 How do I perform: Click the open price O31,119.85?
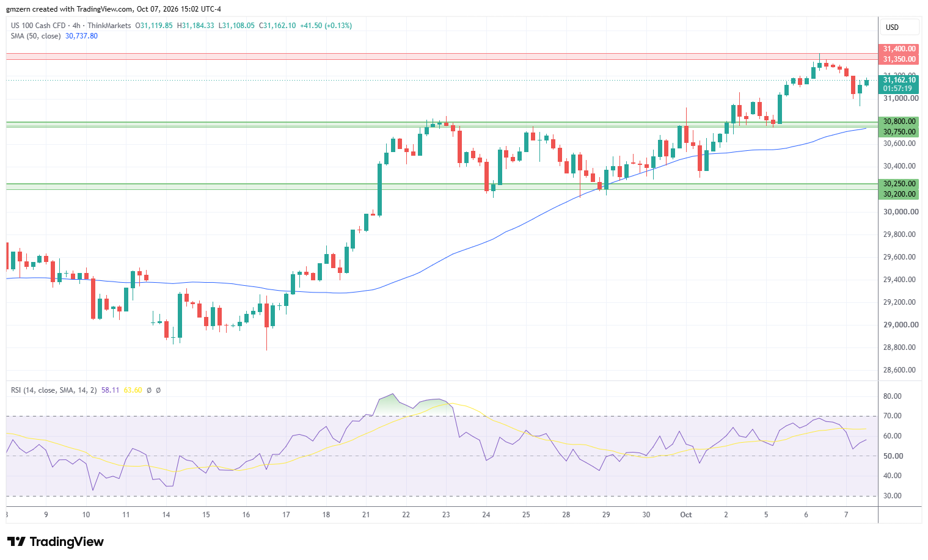[x=154, y=26]
